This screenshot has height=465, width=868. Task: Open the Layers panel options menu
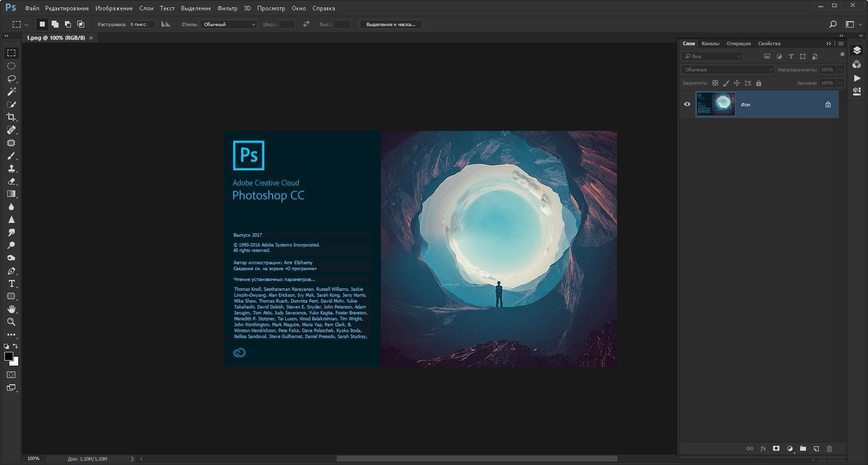840,43
